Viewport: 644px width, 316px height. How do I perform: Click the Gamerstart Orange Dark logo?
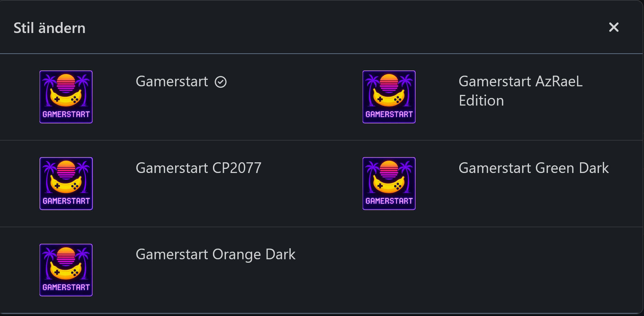point(66,270)
